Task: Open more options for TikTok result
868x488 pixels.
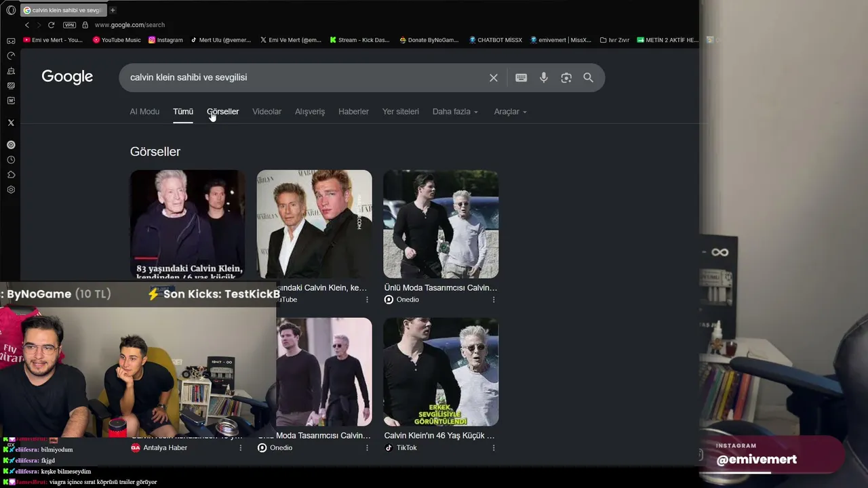Action: tap(494, 448)
